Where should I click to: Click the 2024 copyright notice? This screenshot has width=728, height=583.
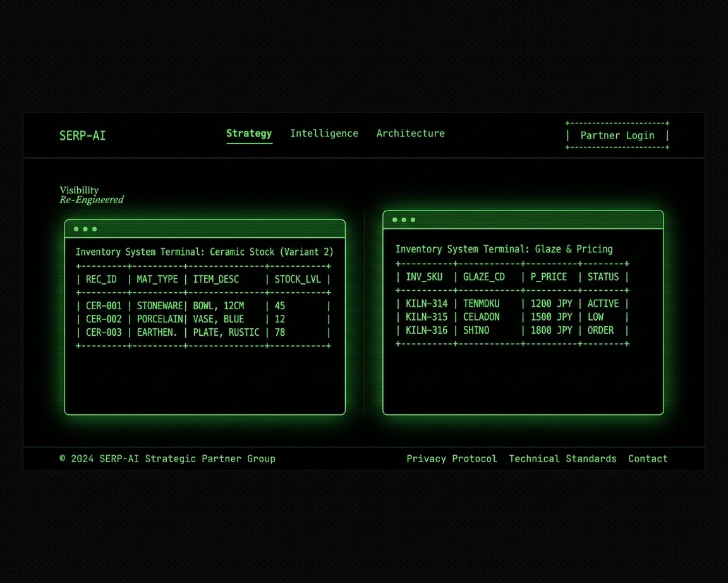pos(167,458)
